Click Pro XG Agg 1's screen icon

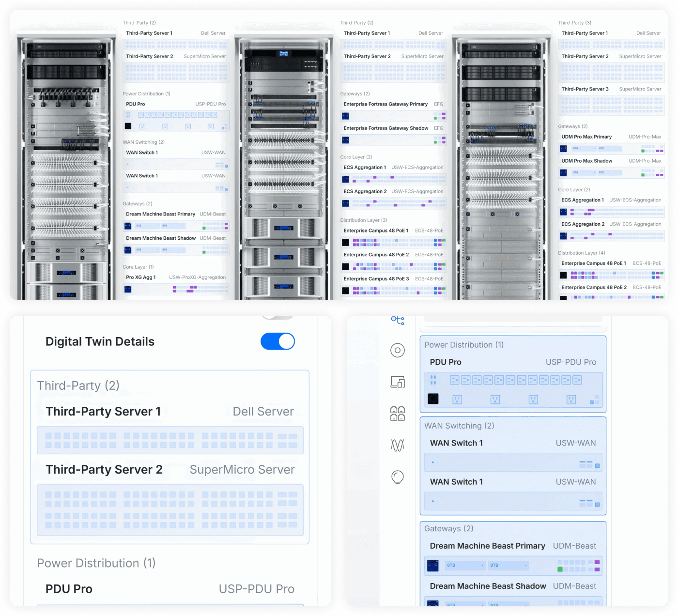point(128,289)
